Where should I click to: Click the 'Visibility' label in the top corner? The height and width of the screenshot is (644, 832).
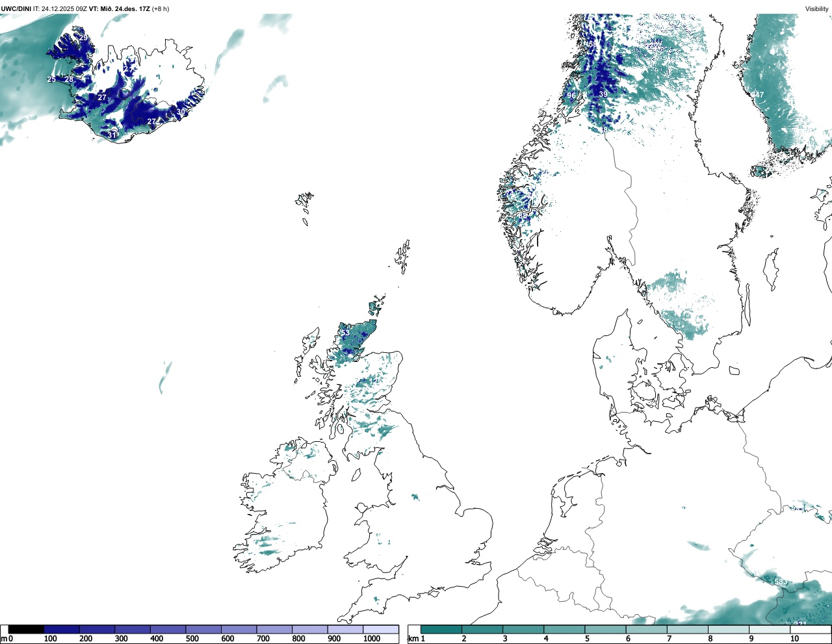[817, 9]
